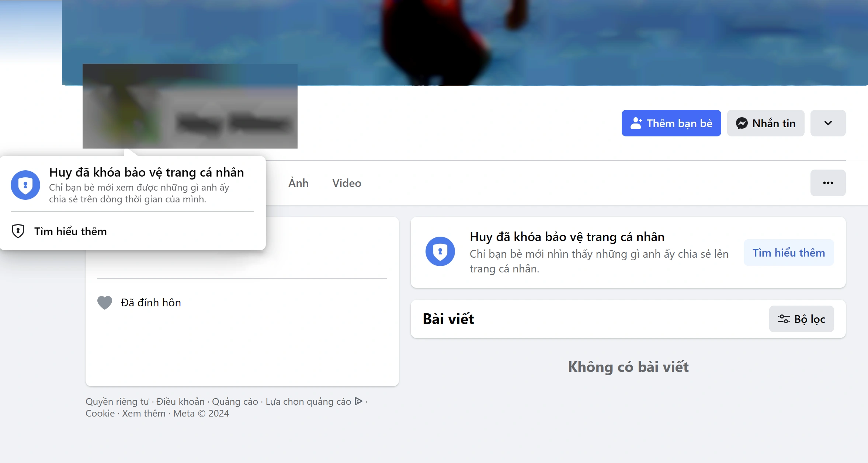Click the Video tab
The height and width of the screenshot is (463, 868).
pyautogui.click(x=346, y=183)
